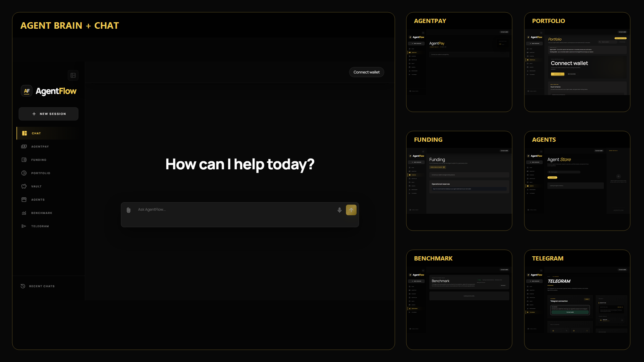This screenshot has width=644, height=362.
Task: Click the Recent Chats history icon
Action: (x=23, y=286)
